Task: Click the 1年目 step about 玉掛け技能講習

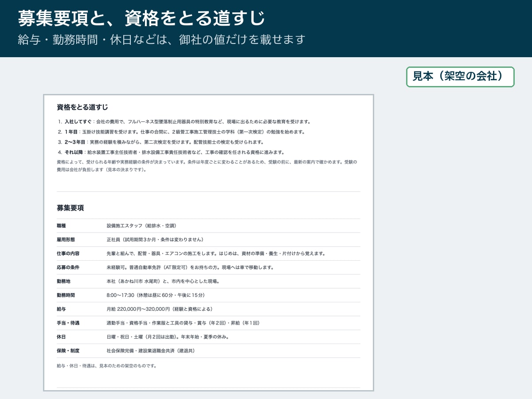Action: point(184,132)
